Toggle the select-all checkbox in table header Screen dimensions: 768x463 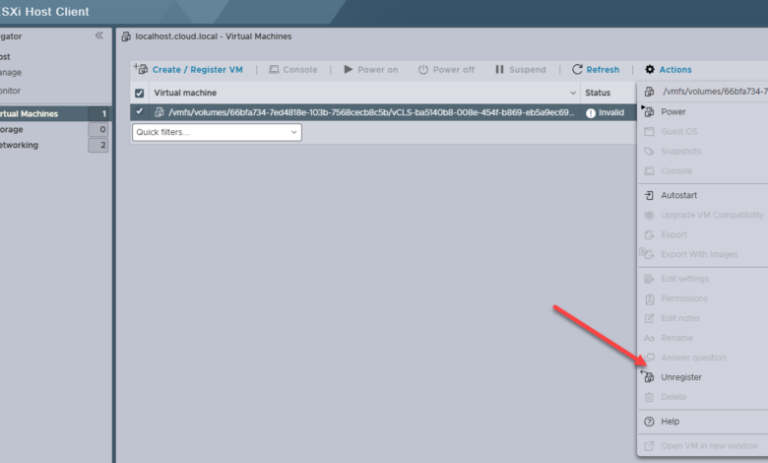140,93
